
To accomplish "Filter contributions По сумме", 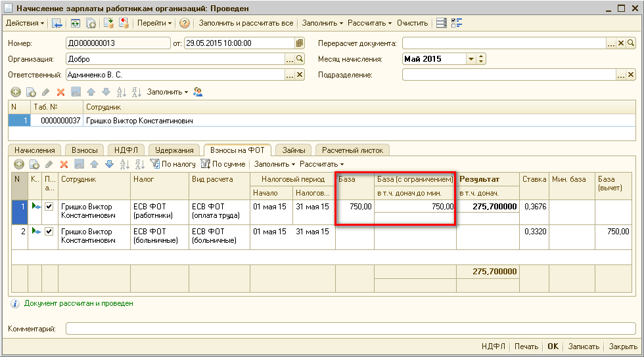I will (x=223, y=164).
